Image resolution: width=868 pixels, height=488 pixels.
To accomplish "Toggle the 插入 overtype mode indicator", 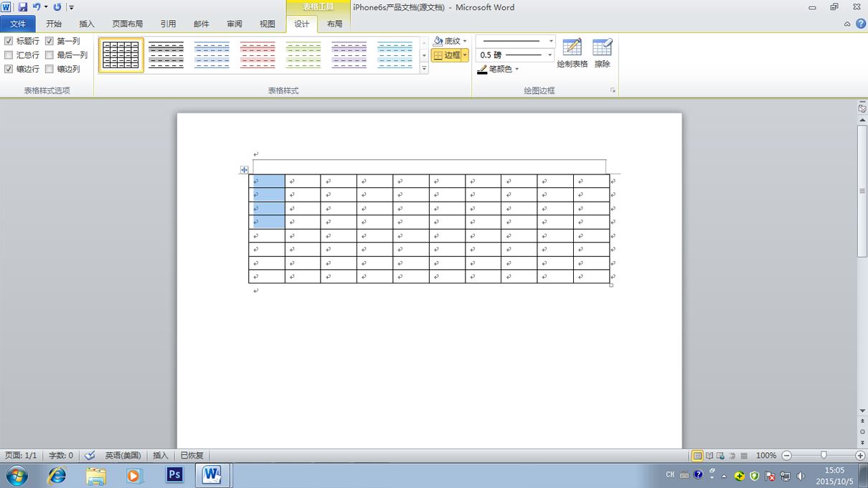I will 161,456.
